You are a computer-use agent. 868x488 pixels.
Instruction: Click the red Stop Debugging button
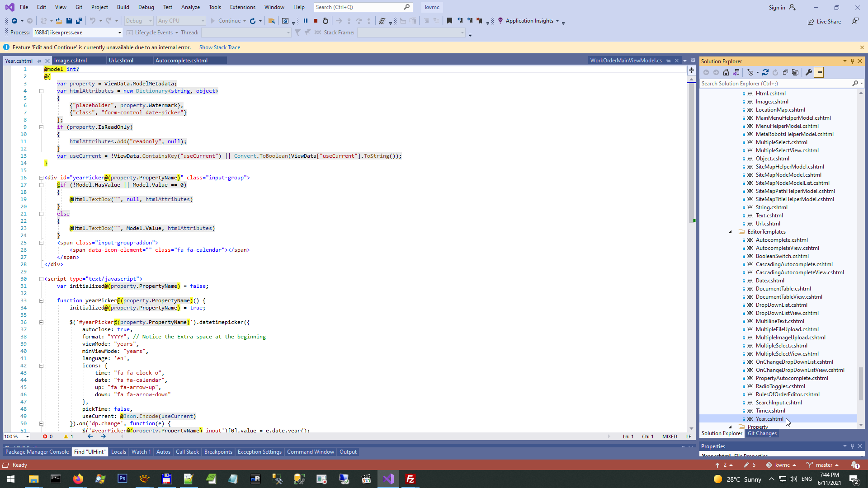pos(316,21)
